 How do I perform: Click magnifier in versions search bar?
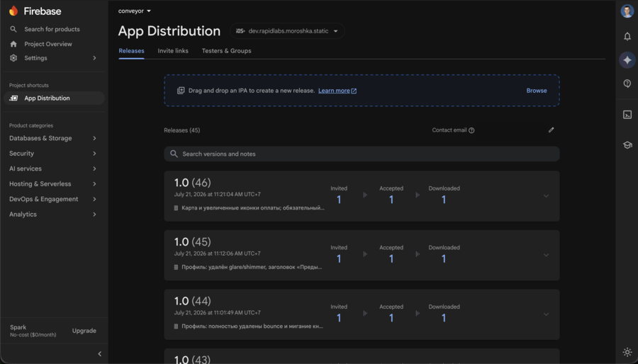[x=174, y=154]
